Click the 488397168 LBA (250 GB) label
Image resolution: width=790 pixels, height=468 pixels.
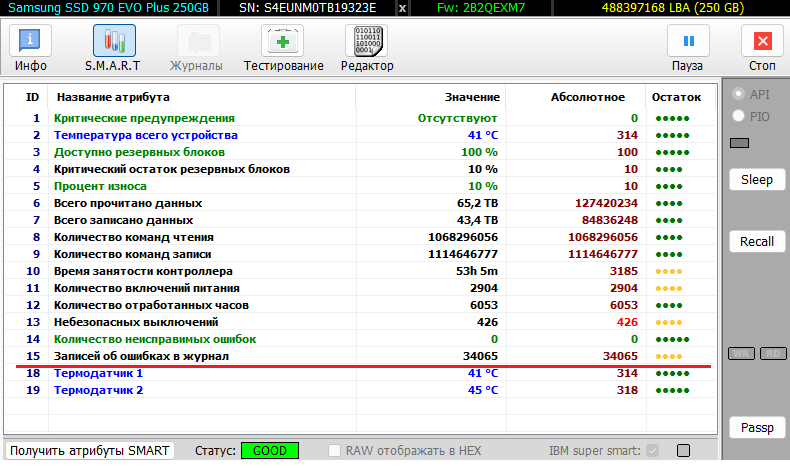click(x=673, y=8)
